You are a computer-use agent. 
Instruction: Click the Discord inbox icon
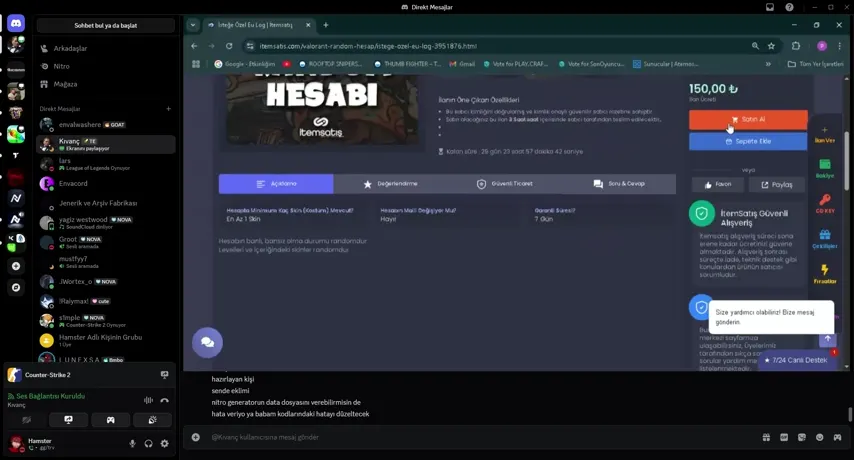770,7
